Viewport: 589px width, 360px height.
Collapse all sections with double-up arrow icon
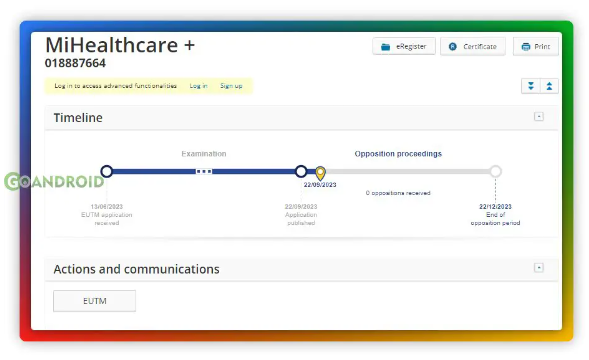coord(549,86)
